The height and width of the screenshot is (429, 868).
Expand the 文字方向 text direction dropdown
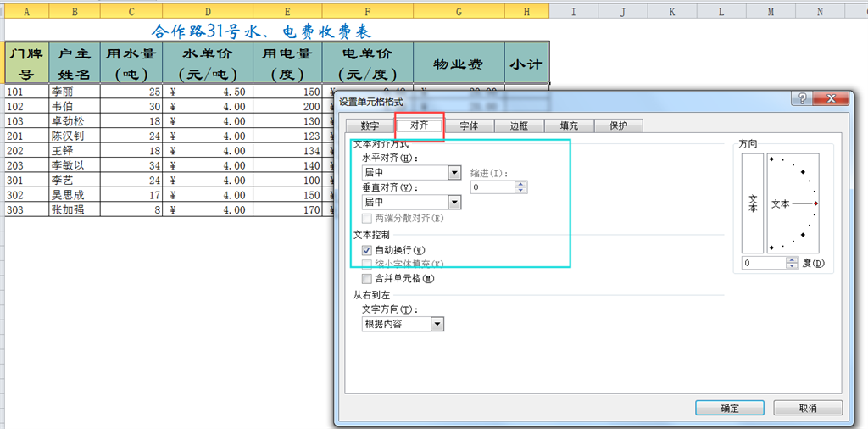coord(437,324)
